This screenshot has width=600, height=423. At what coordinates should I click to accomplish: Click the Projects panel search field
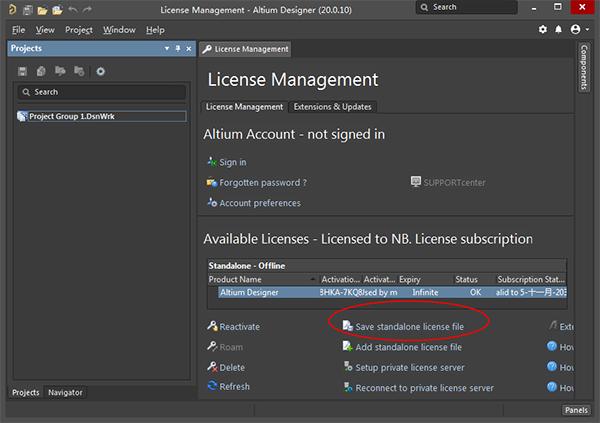pos(102,92)
